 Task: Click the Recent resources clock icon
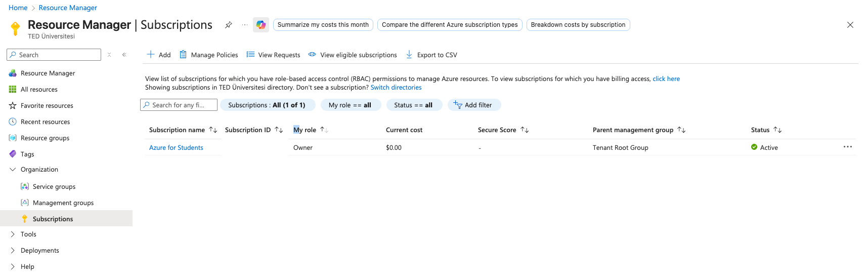(13, 122)
